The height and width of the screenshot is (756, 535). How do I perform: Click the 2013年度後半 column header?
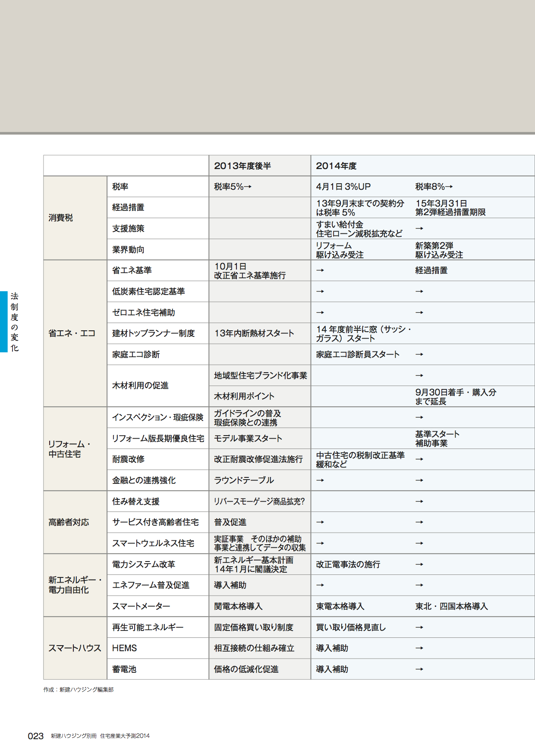pyautogui.click(x=242, y=166)
